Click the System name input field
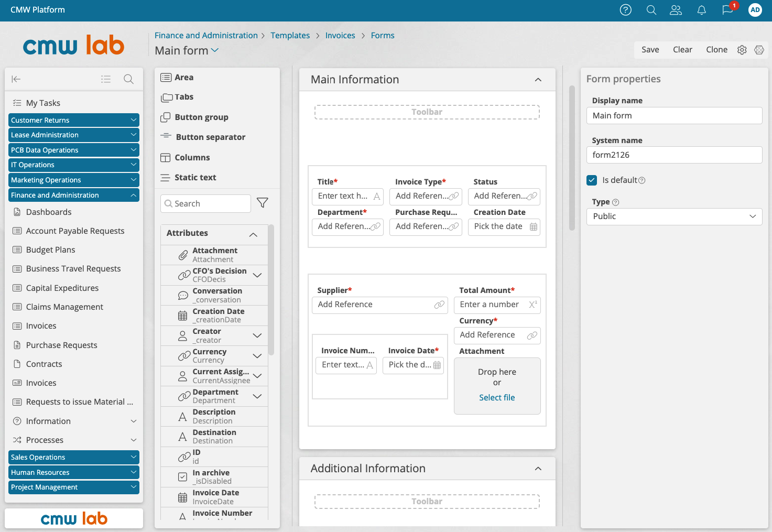This screenshot has height=532, width=772. (x=674, y=155)
